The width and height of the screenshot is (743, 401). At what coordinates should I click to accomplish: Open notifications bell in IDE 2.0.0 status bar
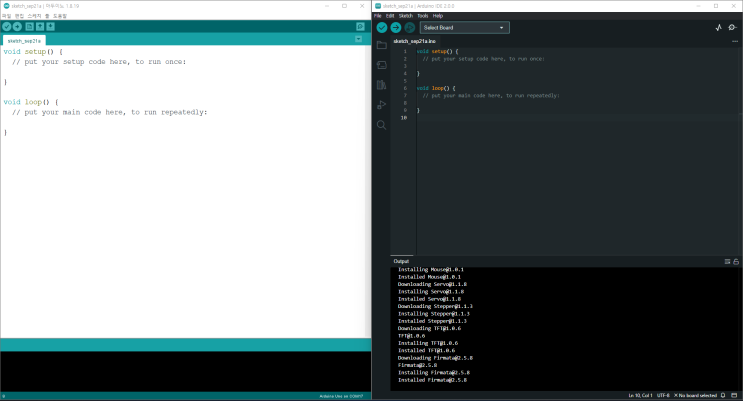pos(723,395)
